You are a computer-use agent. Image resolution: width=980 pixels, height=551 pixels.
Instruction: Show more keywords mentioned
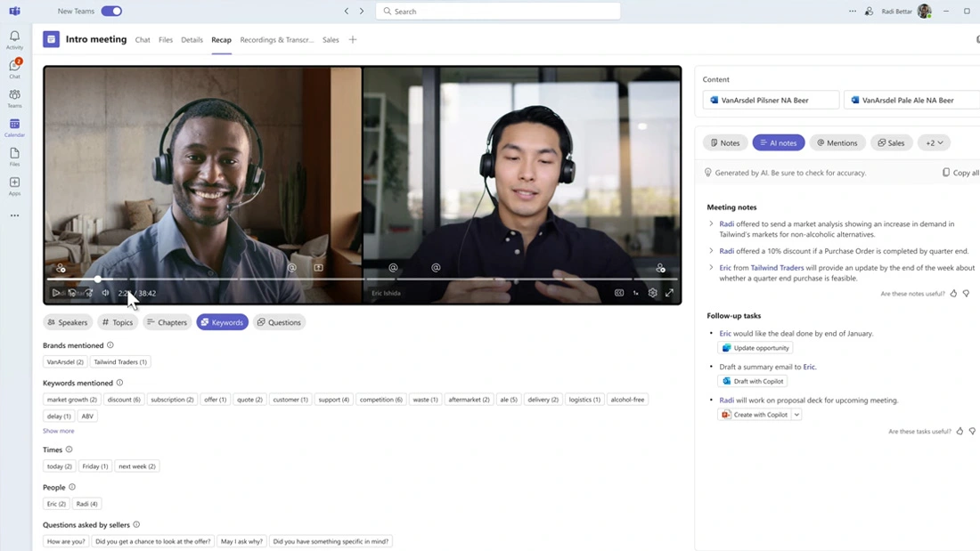pyautogui.click(x=58, y=431)
